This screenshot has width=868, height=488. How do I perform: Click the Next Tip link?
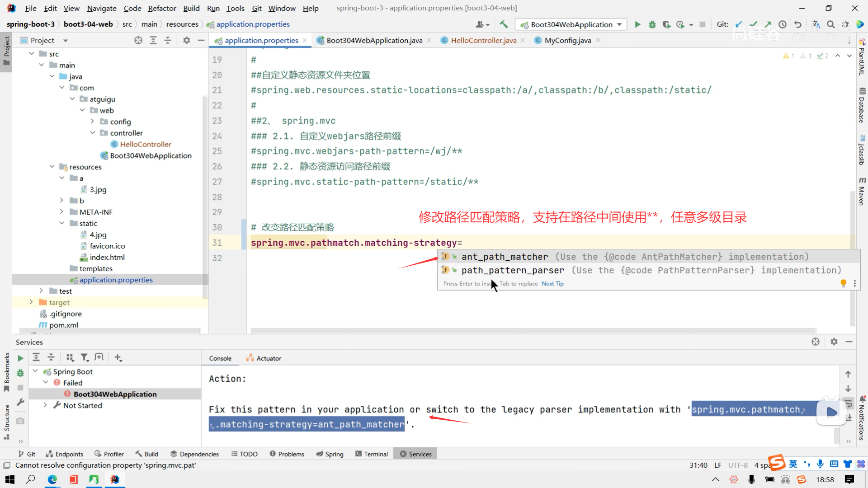click(552, 284)
